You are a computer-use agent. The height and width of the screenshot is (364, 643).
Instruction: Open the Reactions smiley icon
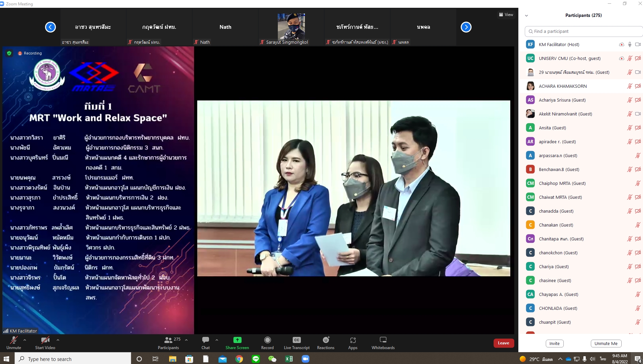click(x=326, y=340)
